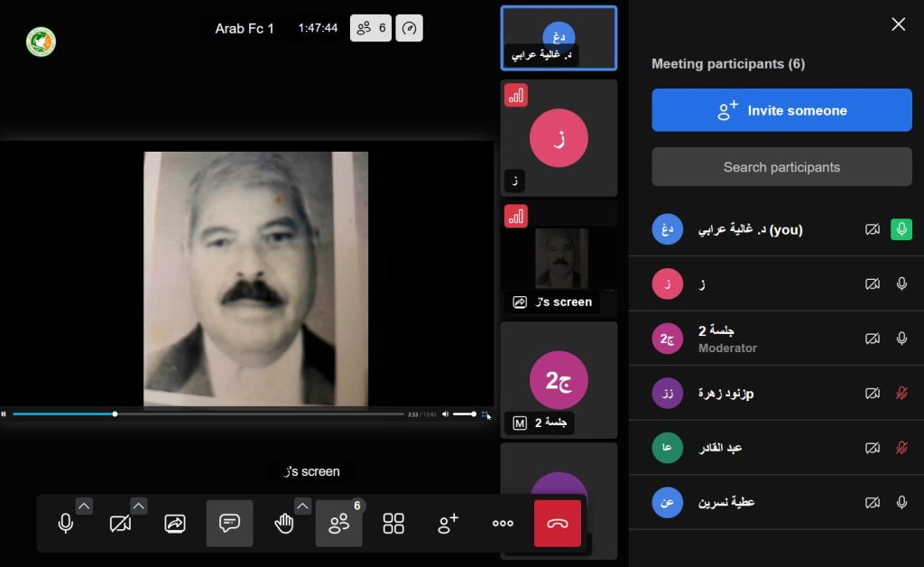Expand audio settings arrow beside microphone
The image size is (924, 567).
point(84,506)
